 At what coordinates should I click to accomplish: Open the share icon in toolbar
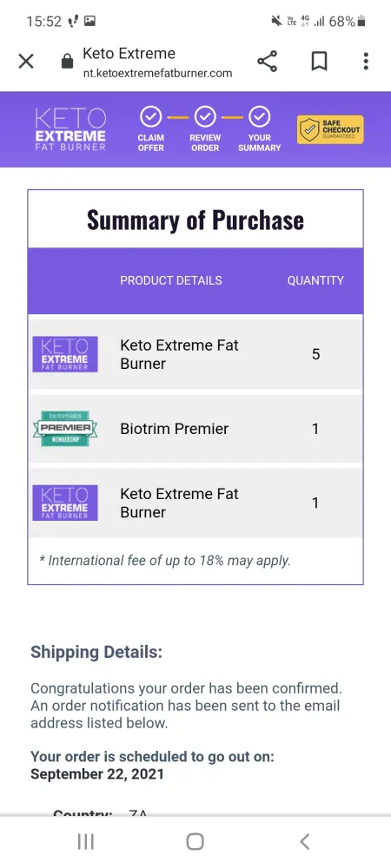[268, 61]
